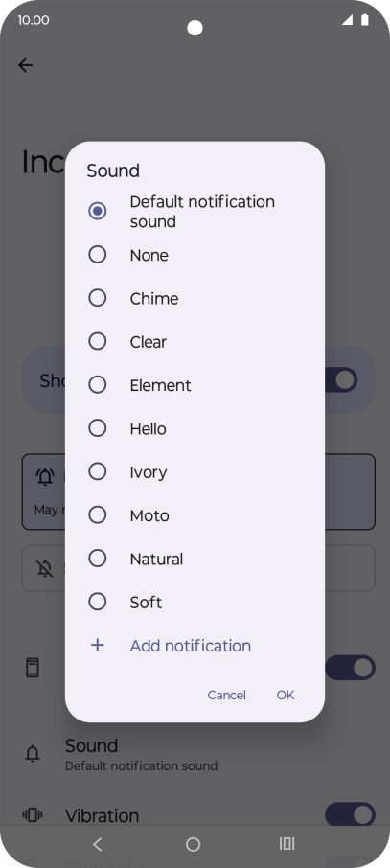This screenshot has width=390, height=868.
Task: Tap the vibration icon beside Vibration
Action: point(33,815)
